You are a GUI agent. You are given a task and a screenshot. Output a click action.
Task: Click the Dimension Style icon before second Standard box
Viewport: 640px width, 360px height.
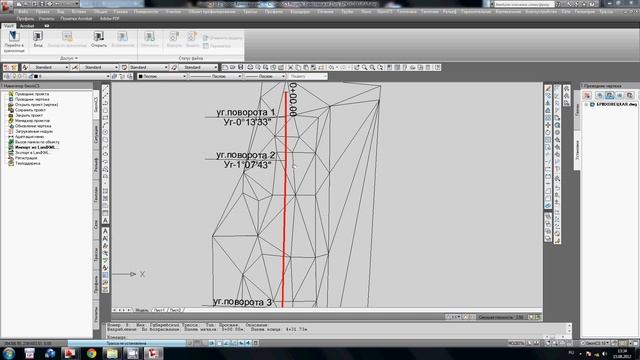[75, 67]
